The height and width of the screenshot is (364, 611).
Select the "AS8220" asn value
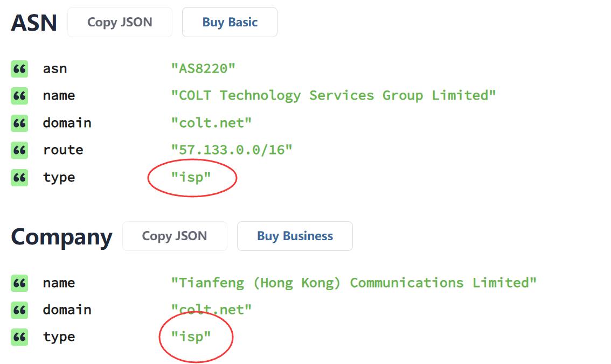[x=203, y=69]
